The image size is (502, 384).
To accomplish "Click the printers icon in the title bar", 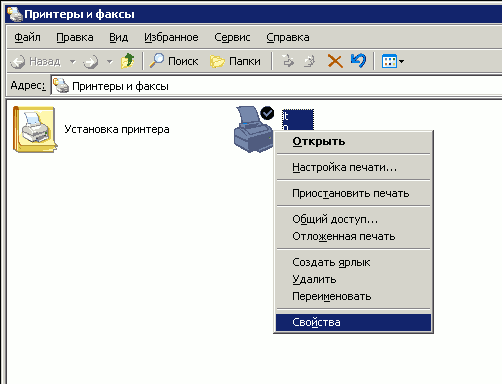I will [15, 14].
